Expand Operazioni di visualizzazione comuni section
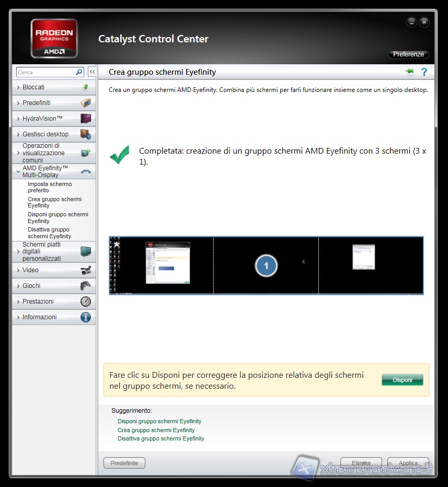Image resolution: width=448 pixels, height=487 pixels. pyautogui.click(x=19, y=153)
